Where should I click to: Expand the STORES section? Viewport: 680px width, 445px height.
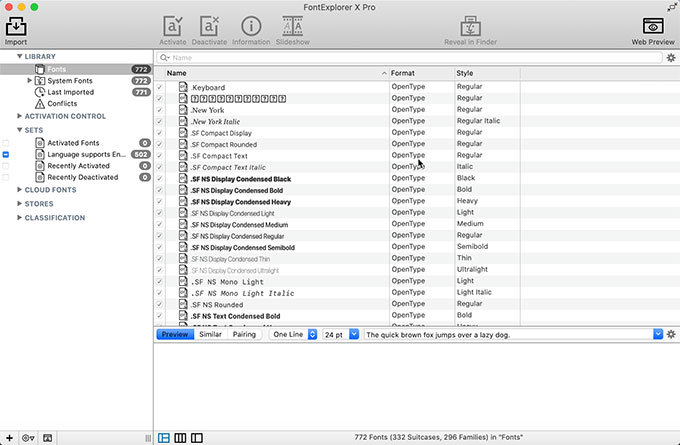(x=19, y=203)
